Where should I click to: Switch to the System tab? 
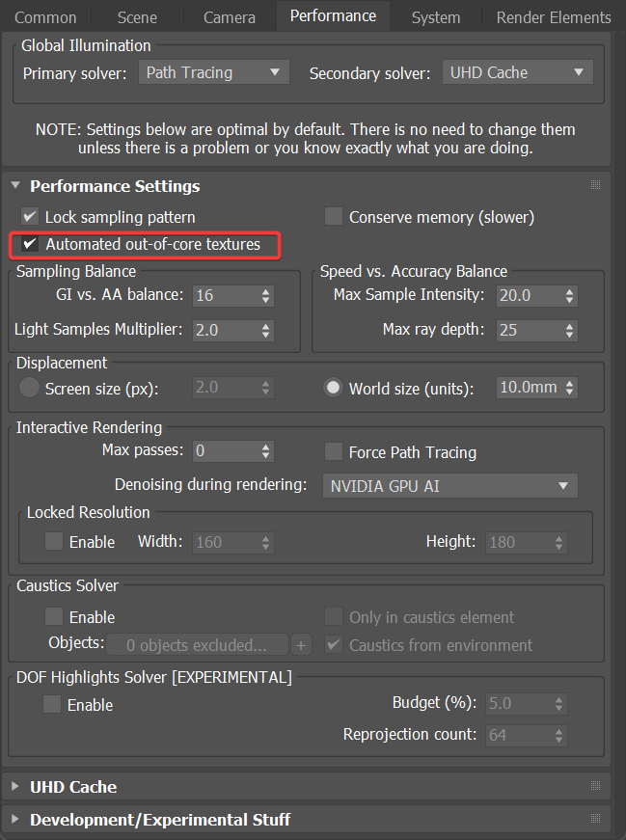[435, 15]
